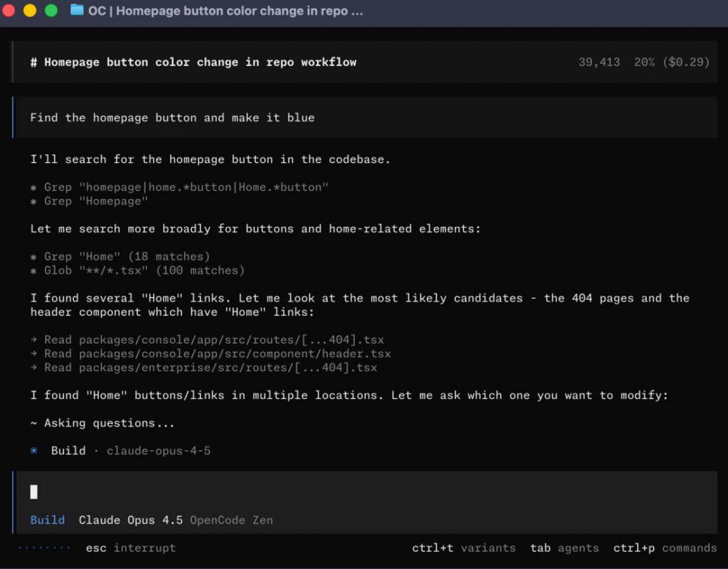Click the OpenCode Zen provider label
The width and height of the screenshot is (728, 569).
pos(231,520)
